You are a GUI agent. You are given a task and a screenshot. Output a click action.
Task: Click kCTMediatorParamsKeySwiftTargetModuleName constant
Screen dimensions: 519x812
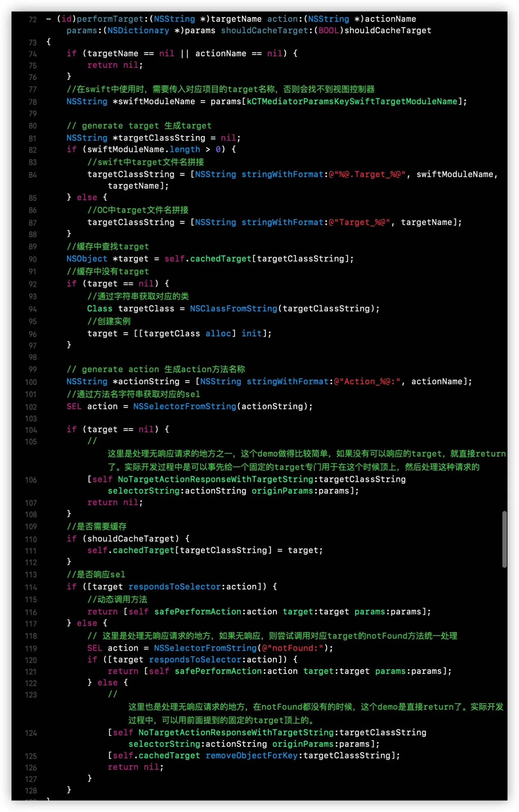(x=352, y=101)
